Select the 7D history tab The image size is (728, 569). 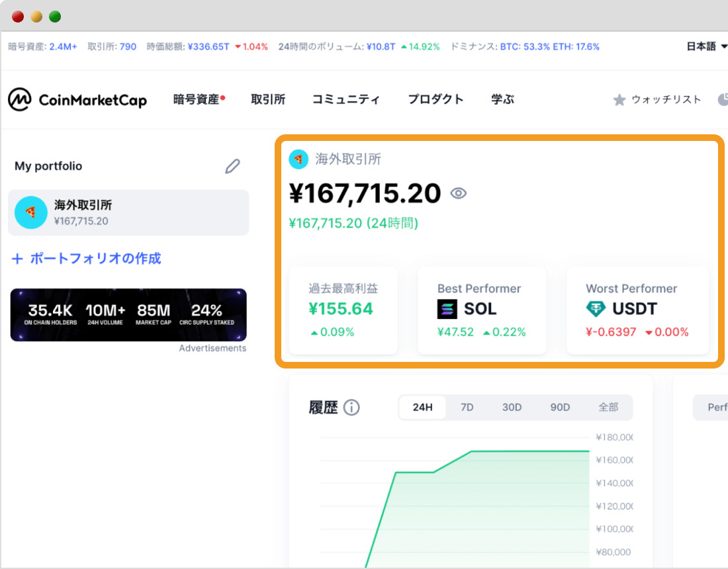(467, 408)
